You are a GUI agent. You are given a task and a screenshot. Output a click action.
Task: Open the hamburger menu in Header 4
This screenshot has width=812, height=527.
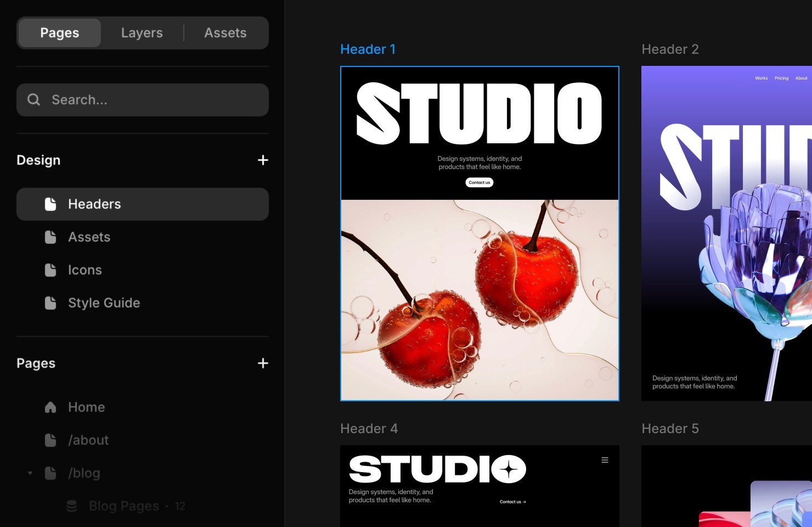point(605,460)
